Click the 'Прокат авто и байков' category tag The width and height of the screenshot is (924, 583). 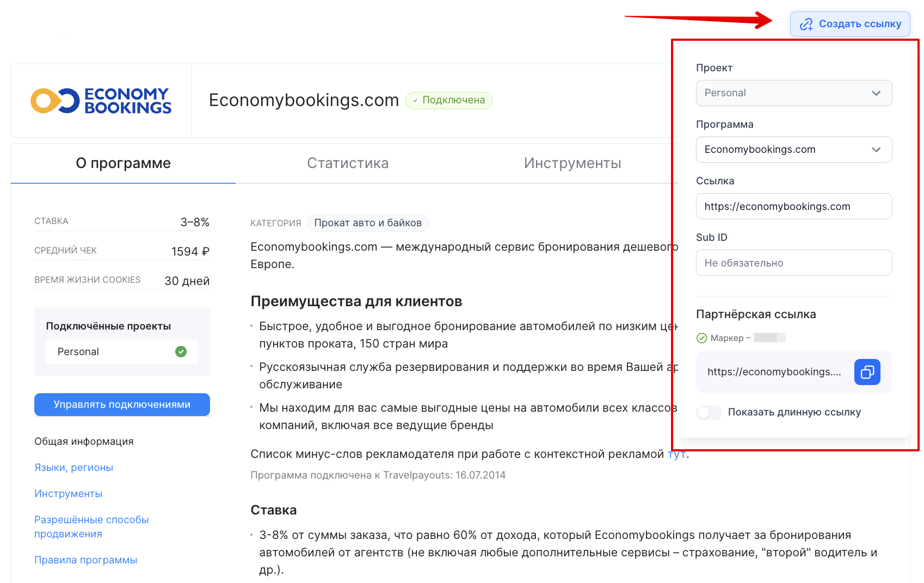point(368,223)
